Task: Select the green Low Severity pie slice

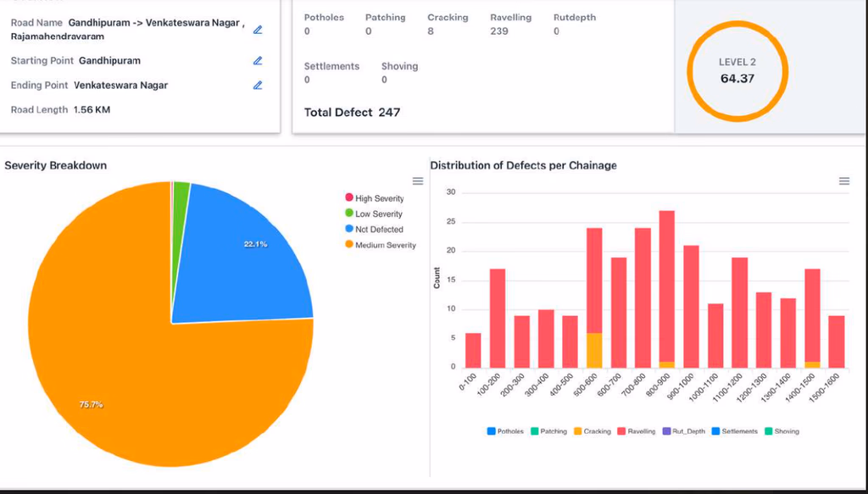Action: (180, 221)
